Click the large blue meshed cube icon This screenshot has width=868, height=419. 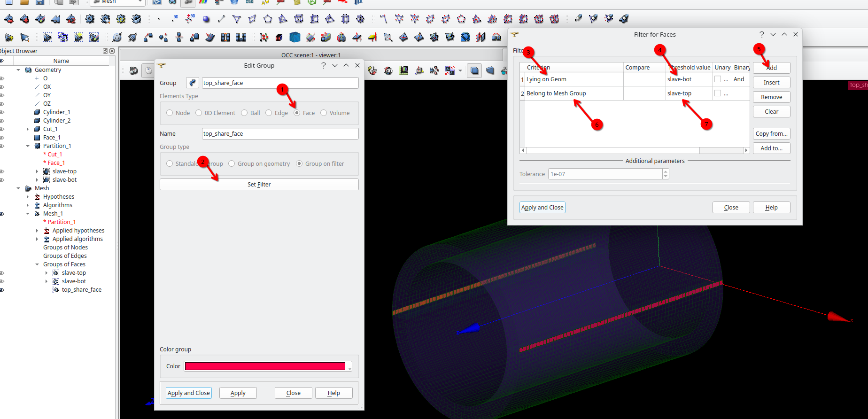click(295, 37)
